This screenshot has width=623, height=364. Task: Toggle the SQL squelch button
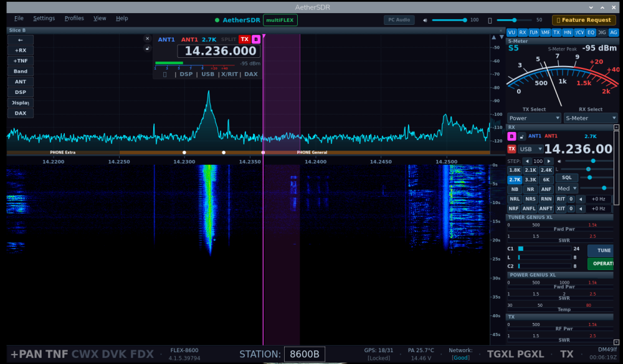click(566, 178)
